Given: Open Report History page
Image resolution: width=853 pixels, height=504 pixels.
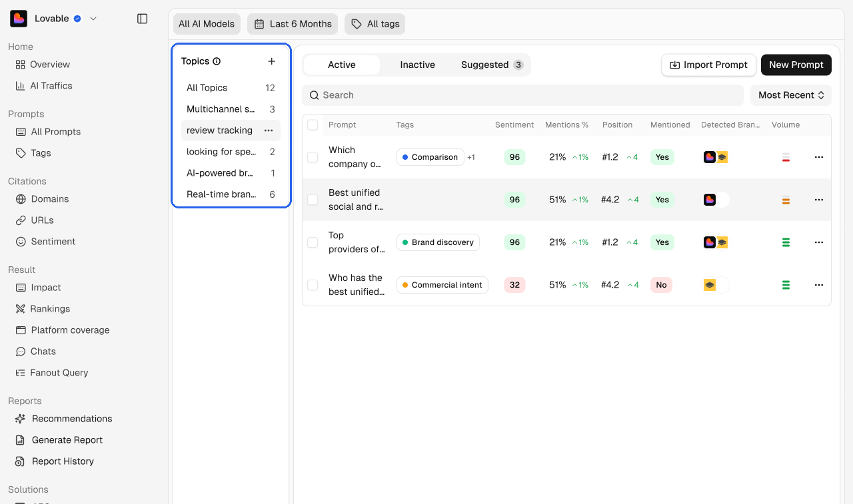Looking at the screenshot, I should coord(54,461).
